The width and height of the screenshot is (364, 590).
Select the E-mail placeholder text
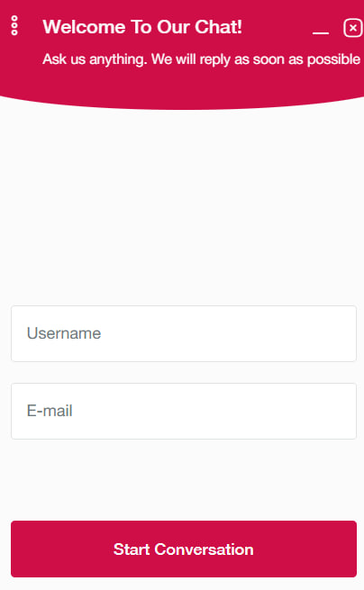click(50, 411)
